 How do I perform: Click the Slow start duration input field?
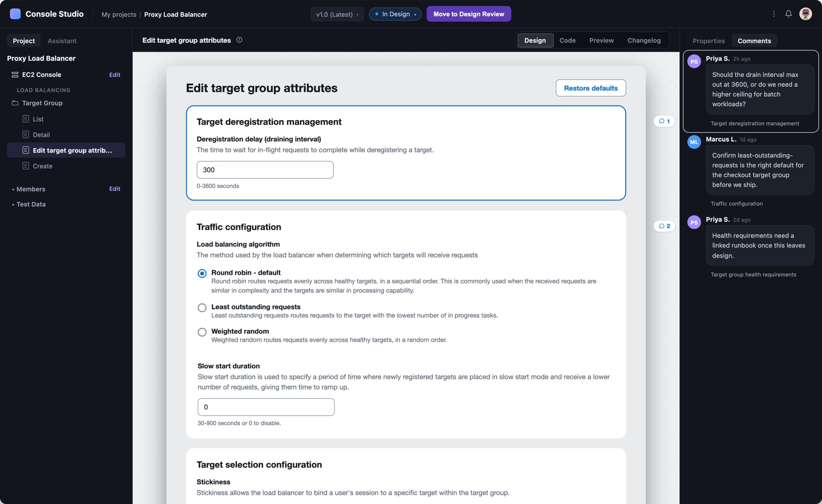[x=266, y=407]
